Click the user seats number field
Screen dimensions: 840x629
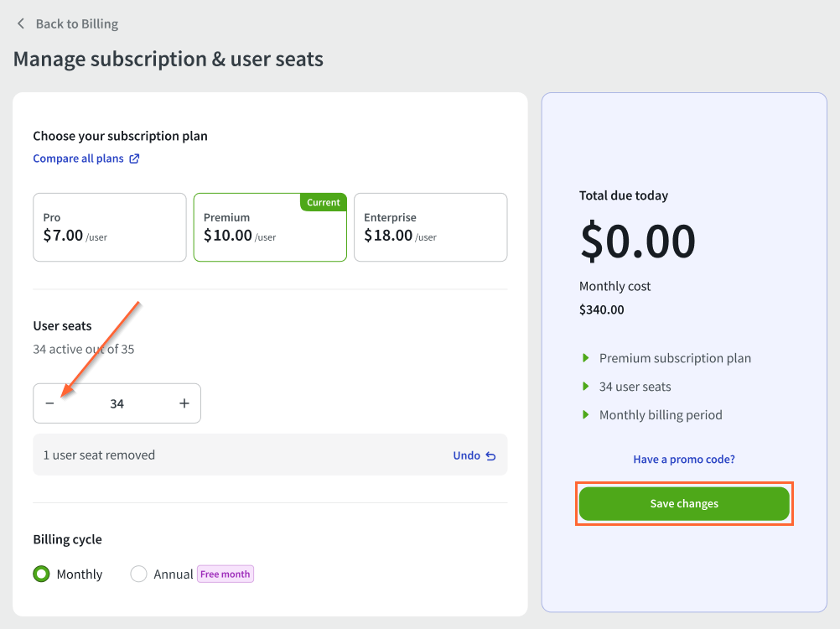(x=117, y=403)
